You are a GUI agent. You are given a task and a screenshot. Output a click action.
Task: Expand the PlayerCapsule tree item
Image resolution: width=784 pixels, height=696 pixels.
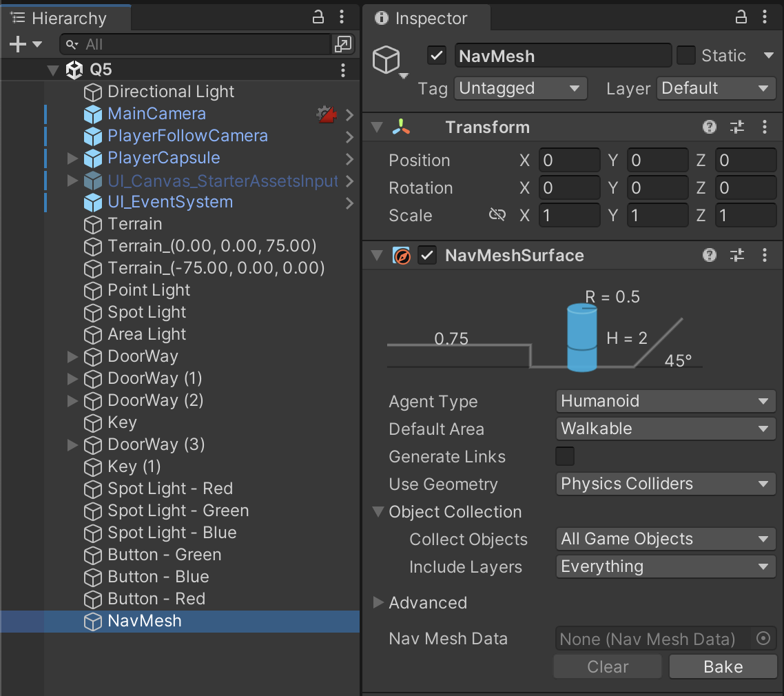72,158
